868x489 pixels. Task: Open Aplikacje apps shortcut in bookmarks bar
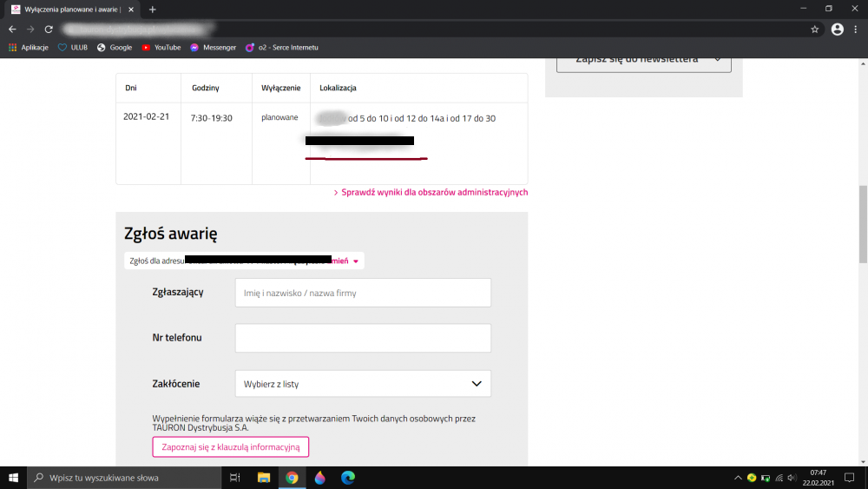tap(28, 48)
